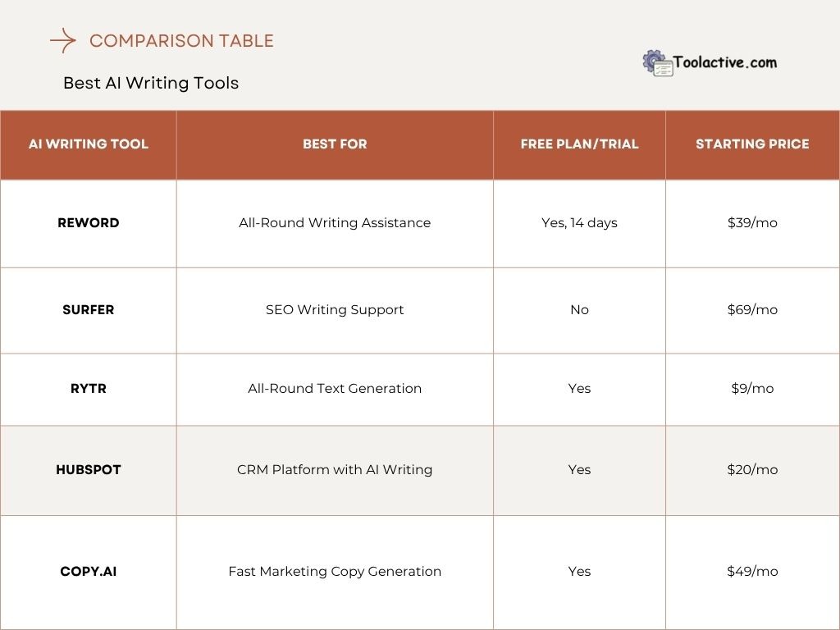Select the $9/mo Rytr price

pos(752,389)
